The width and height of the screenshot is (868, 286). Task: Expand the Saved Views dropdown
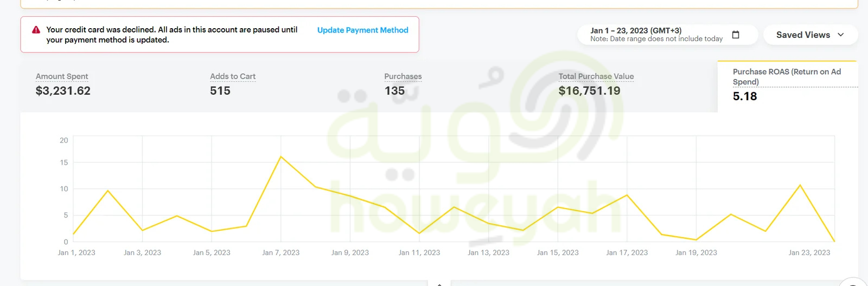pos(810,35)
